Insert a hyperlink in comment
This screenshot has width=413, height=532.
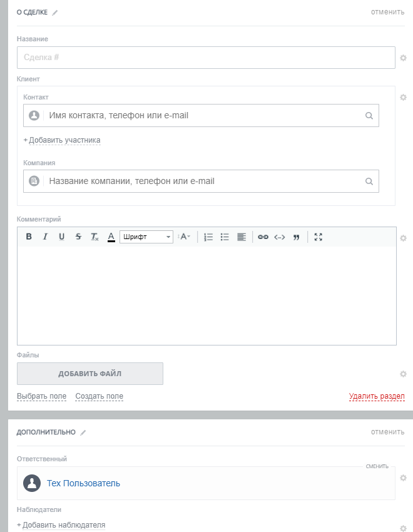pos(263,237)
